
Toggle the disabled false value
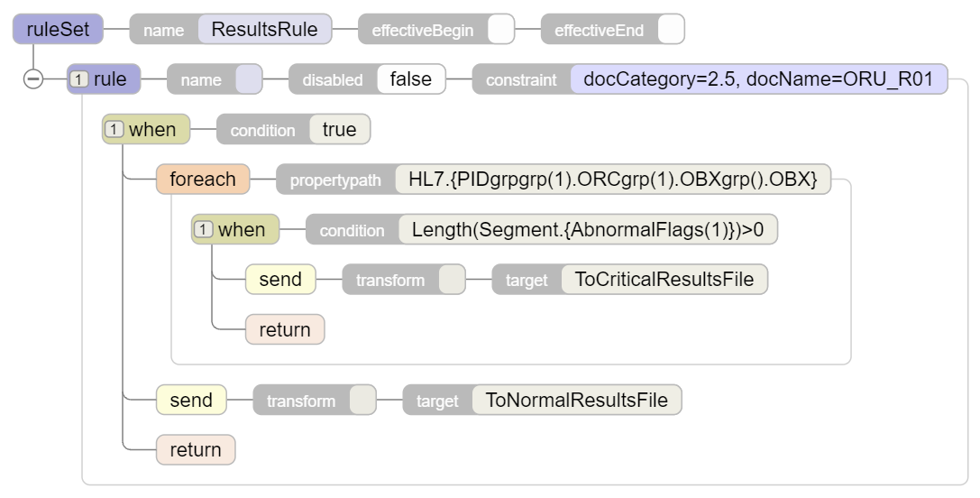click(410, 79)
